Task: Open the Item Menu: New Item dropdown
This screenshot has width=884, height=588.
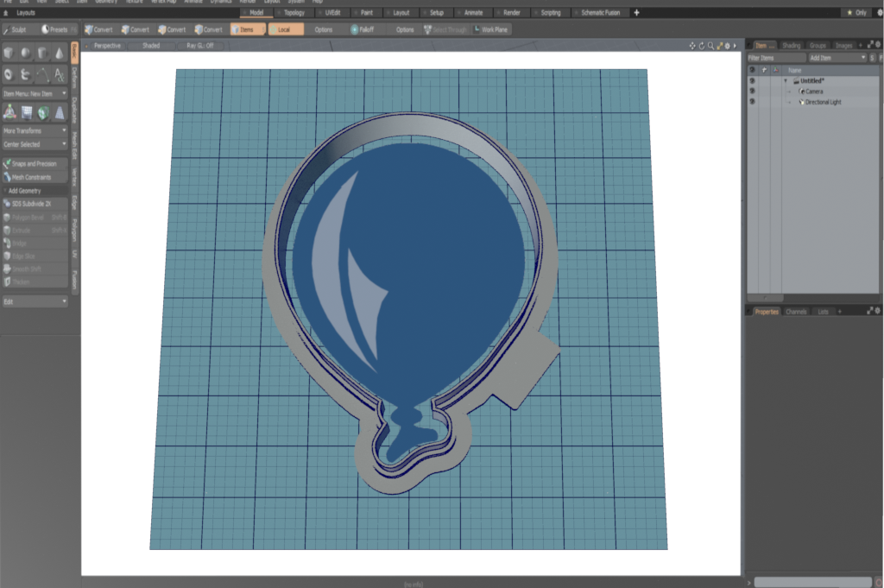Action: 35,92
